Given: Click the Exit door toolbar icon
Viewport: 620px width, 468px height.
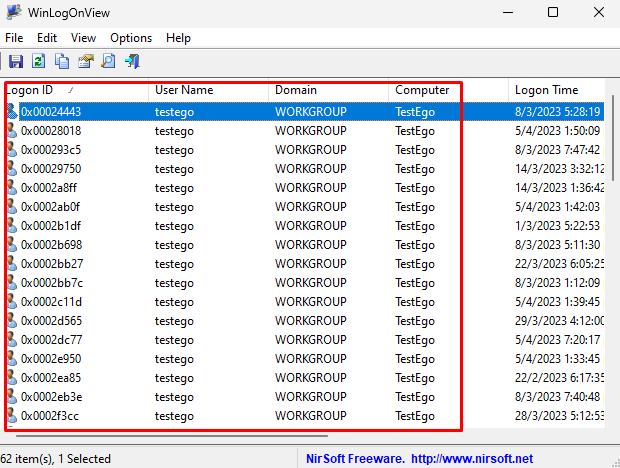Looking at the screenshot, I should (x=132, y=62).
